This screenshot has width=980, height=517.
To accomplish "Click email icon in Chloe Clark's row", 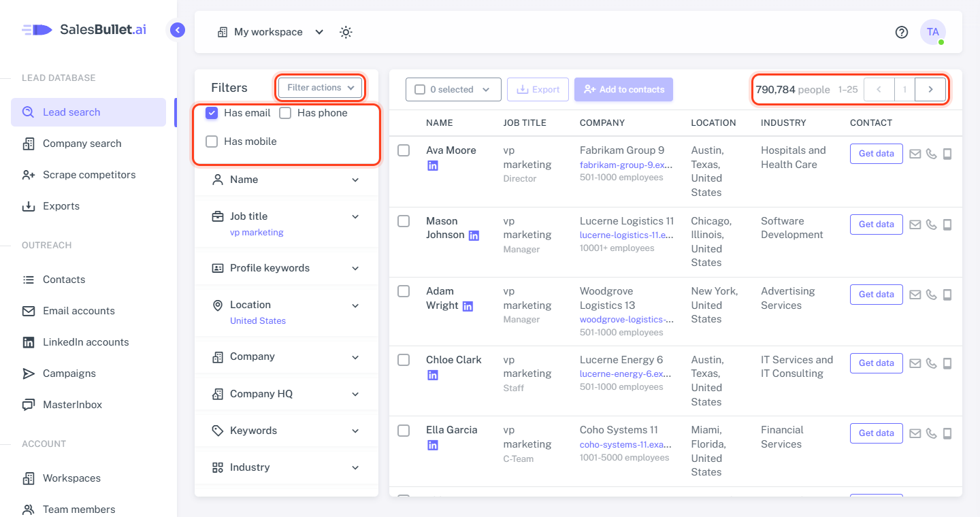I will click(x=915, y=363).
